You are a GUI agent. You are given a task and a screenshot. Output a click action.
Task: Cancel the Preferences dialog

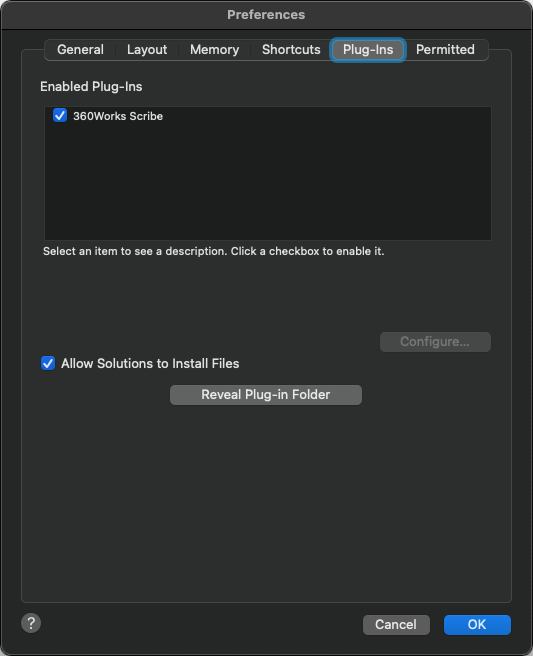[x=396, y=625]
